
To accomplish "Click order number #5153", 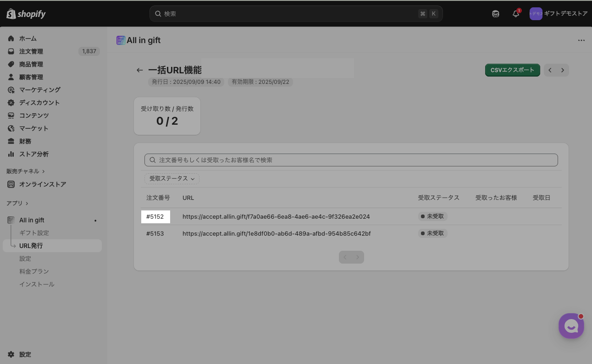I will tap(155, 233).
